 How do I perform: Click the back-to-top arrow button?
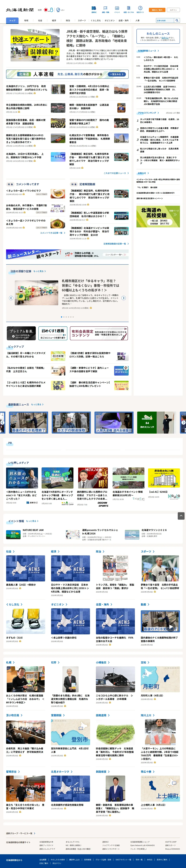pyautogui.click(x=181, y=516)
